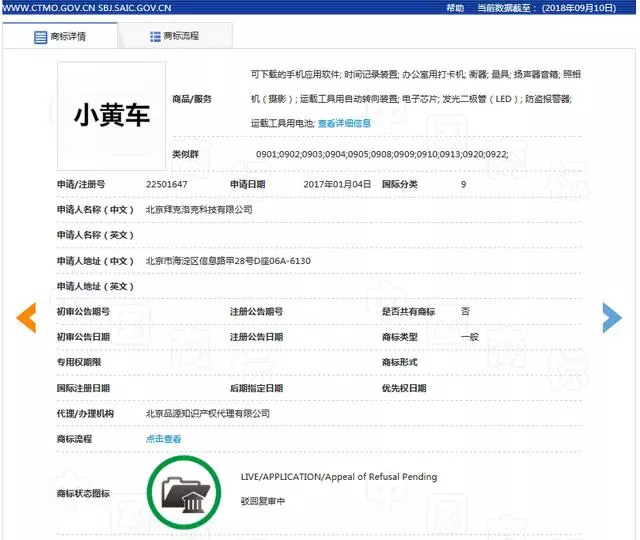Select the application date 2017年01月04日
Viewport: 640px width, 540px height.
click(x=337, y=184)
